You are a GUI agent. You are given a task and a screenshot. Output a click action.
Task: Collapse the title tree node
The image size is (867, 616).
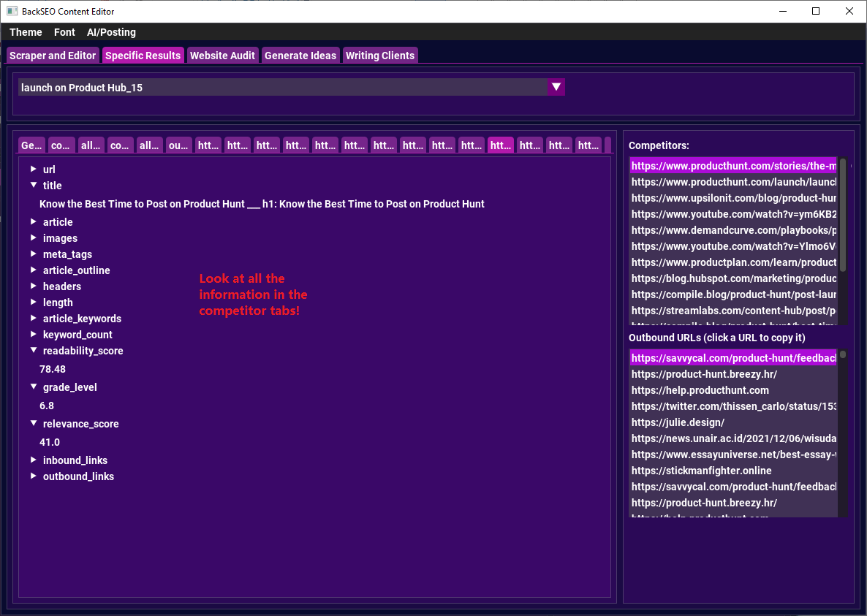click(x=34, y=185)
